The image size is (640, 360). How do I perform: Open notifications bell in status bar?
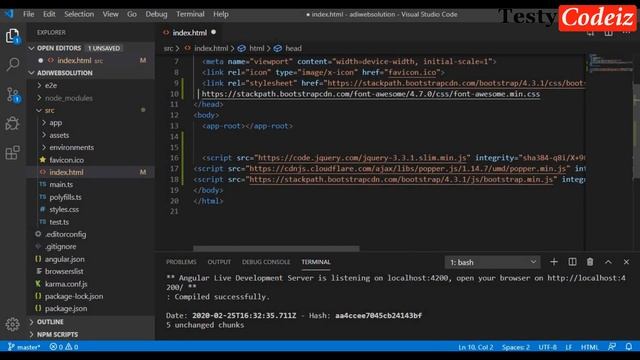point(629,347)
